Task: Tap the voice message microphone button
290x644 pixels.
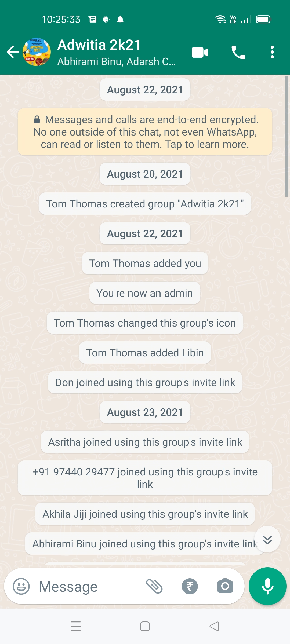Action: [267, 586]
